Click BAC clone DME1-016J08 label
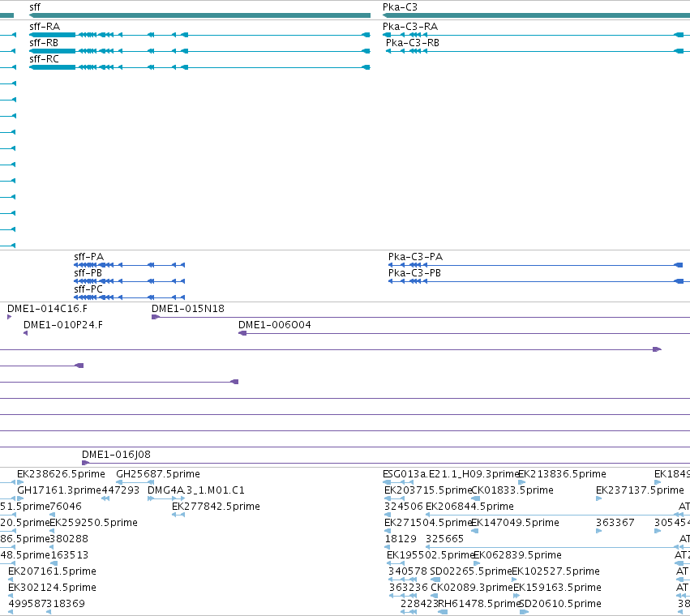690x616 pixels. tap(116, 454)
